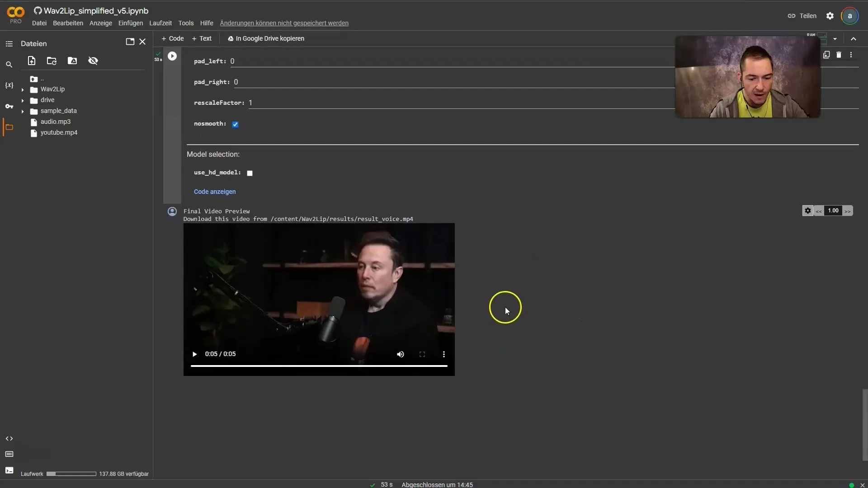Open Colab settings gear icon

tap(830, 16)
